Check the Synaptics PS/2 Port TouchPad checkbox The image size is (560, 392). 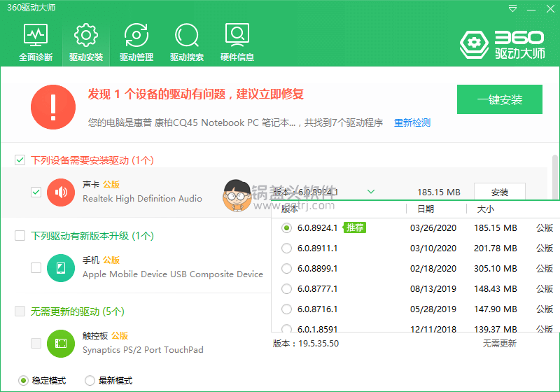click(36, 344)
